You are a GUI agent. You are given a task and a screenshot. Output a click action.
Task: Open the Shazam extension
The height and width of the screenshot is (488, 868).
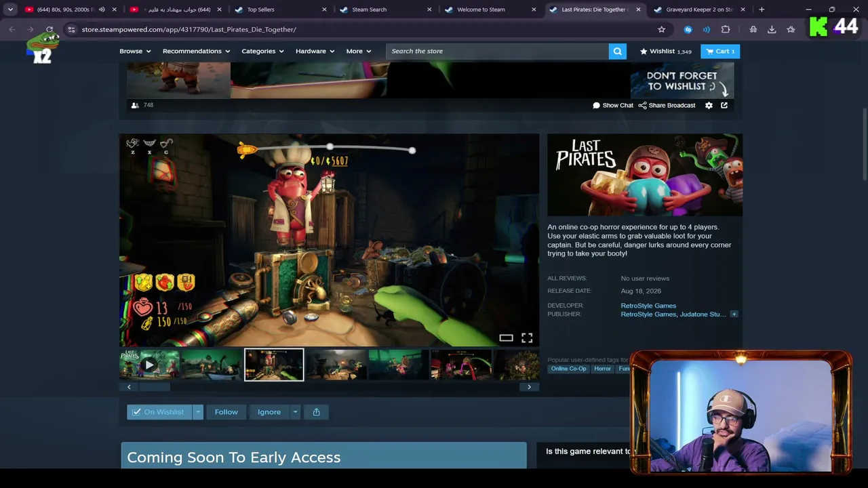pos(688,29)
